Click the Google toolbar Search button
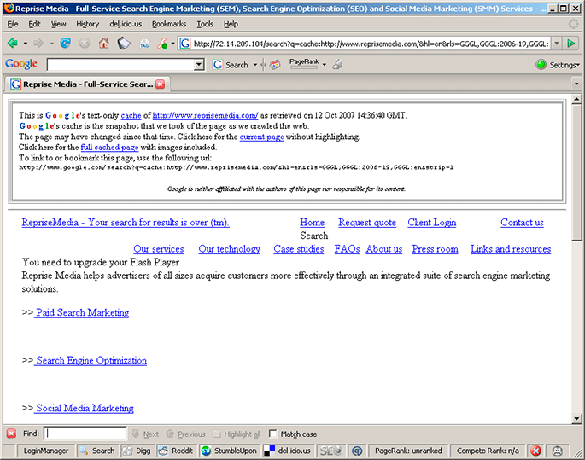This screenshot has width=585, height=460. (x=231, y=65)
